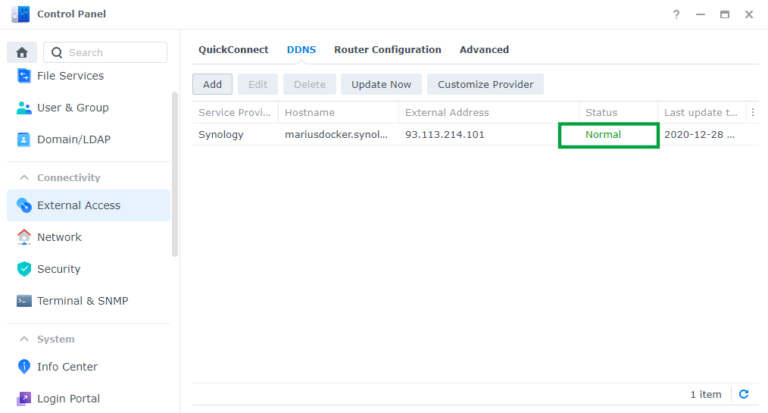
Task: Open Security shield icon
Action: pos(24,269)
